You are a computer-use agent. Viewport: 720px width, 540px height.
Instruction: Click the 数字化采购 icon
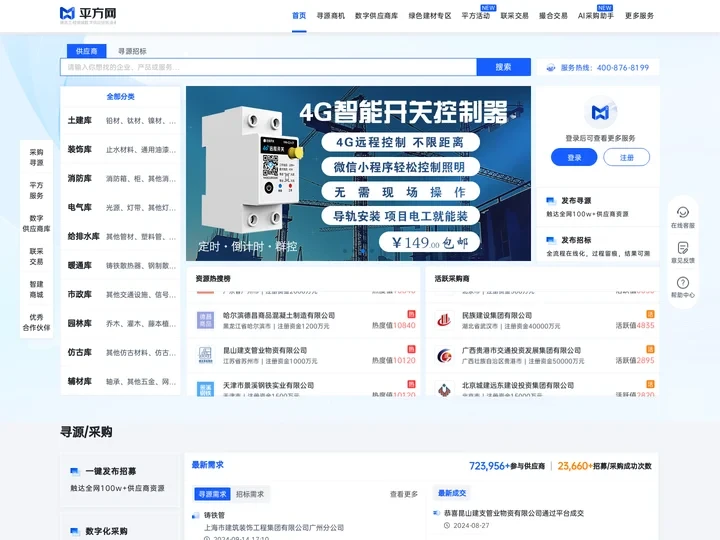(75, 531)
